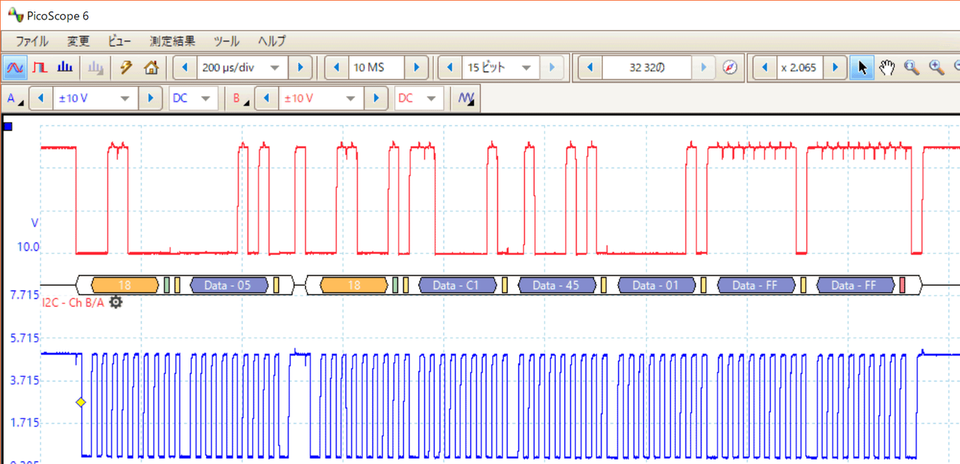This screenshot has width=960, height=464.
Task: Select the Persistence mode icon
Action: (41, 68)
